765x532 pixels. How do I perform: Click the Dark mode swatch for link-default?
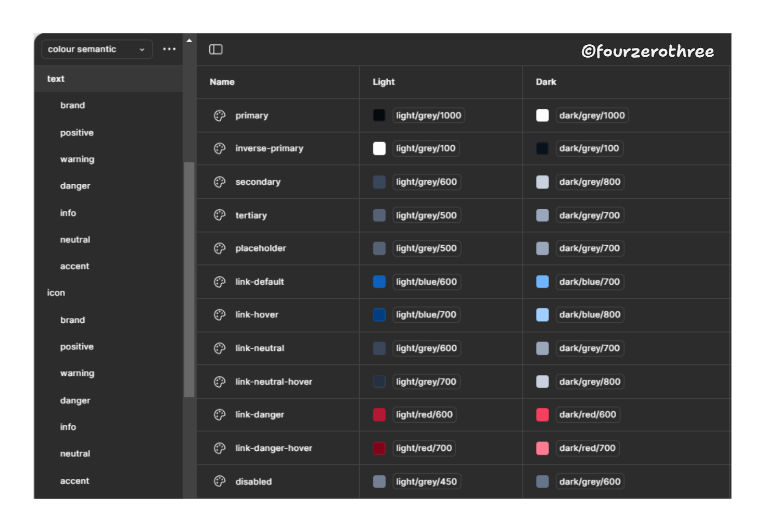[x=542, y=282]
